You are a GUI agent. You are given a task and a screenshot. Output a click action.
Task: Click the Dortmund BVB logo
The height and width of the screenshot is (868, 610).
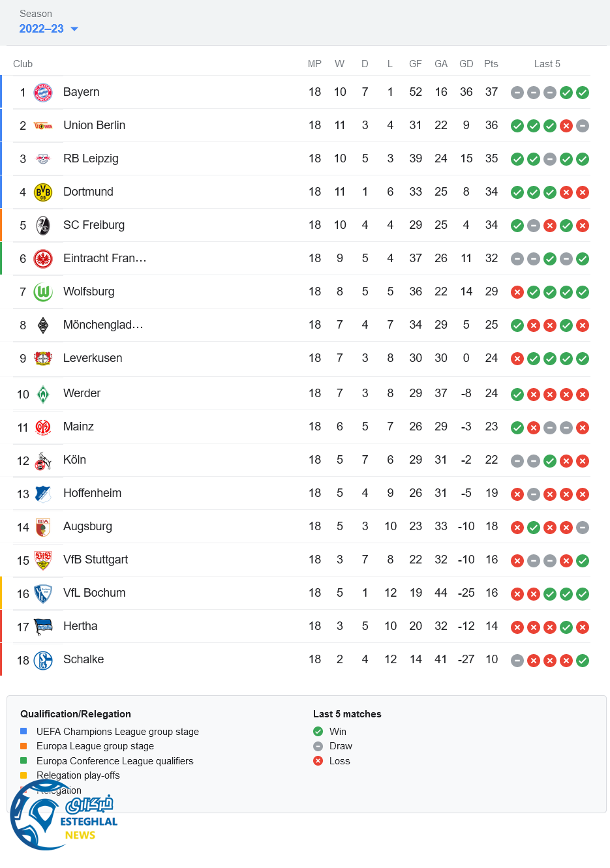point(43,192)
